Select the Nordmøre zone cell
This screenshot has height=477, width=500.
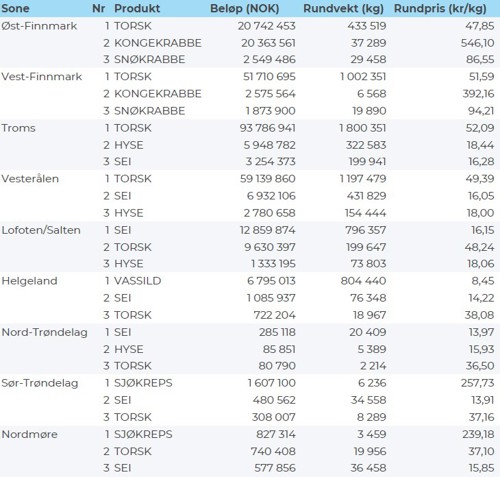[x=29, y=434]
